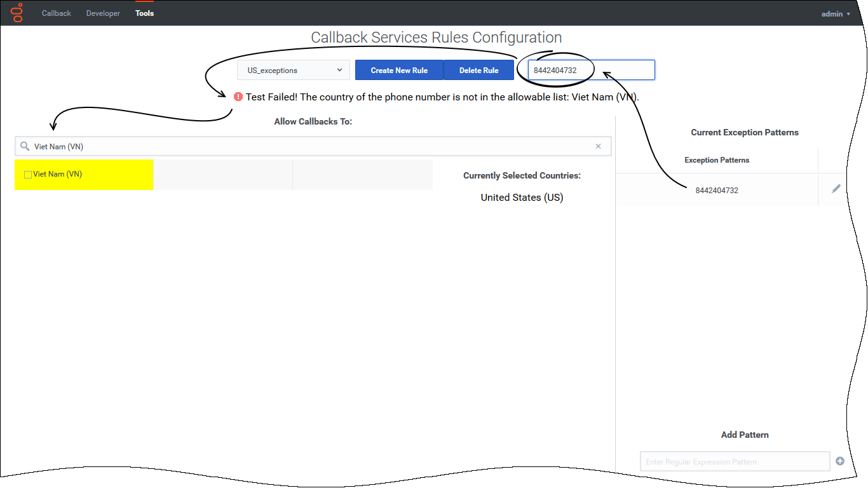Select the Tools menu item
This screenshot has height=488, width=868.
coord(144,13)
